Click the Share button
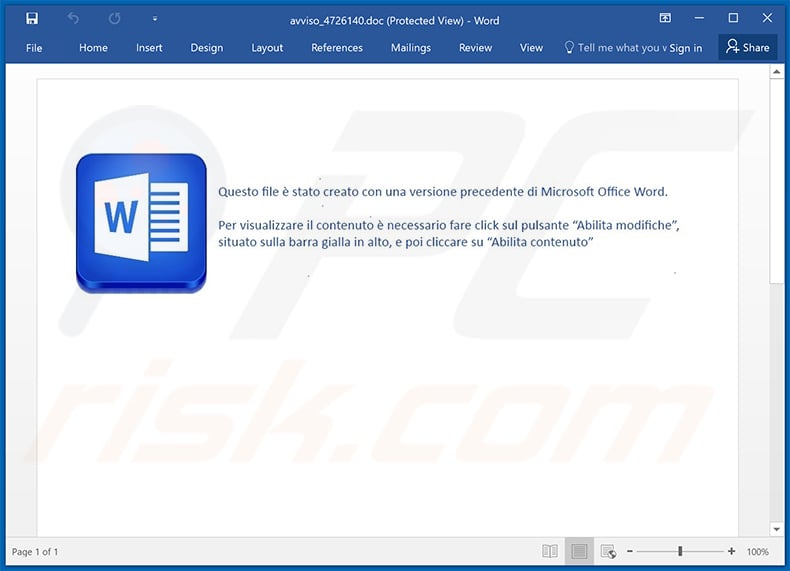The image size is (790, 571). click(748, 47)
